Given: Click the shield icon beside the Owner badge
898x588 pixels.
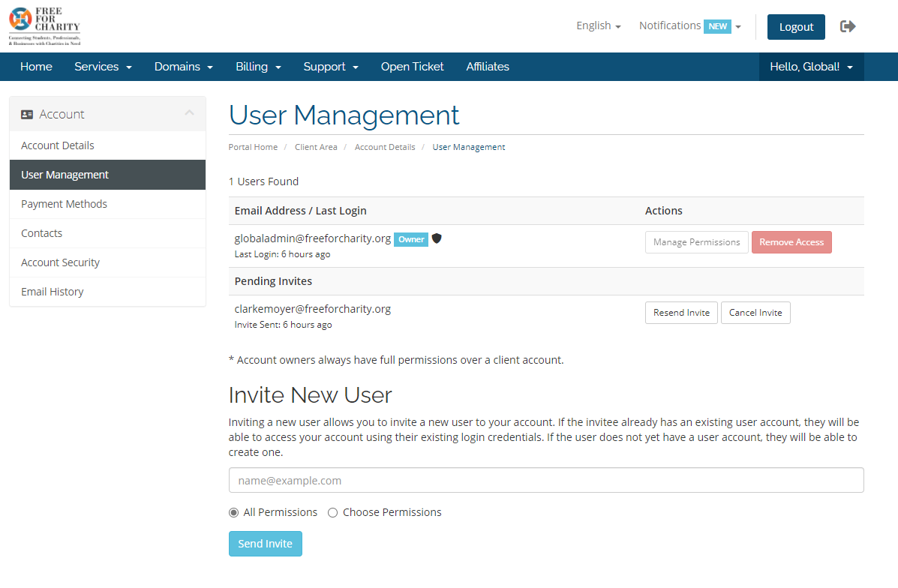Looking at the screenshot, I should click(x=437, y=238).
